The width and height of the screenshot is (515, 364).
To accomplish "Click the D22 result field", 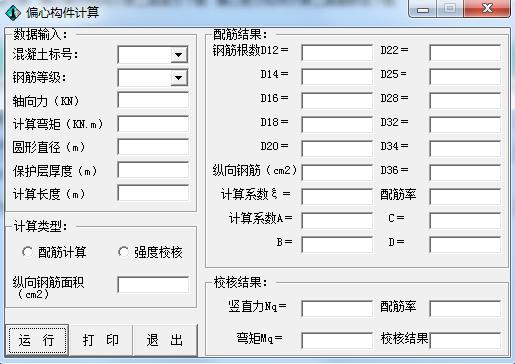I will pos(465,53).
